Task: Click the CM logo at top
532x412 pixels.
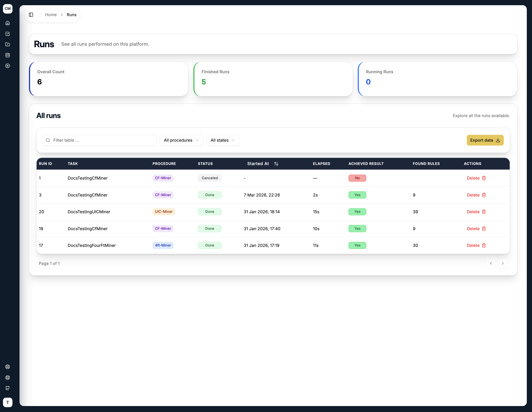Action: click(8, 9)
